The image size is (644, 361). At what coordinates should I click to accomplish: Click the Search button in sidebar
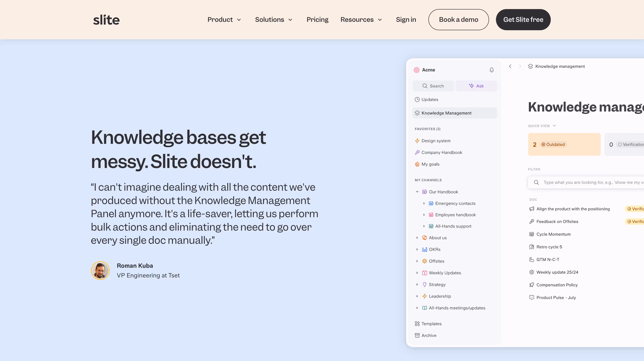(x=433, y=86)
